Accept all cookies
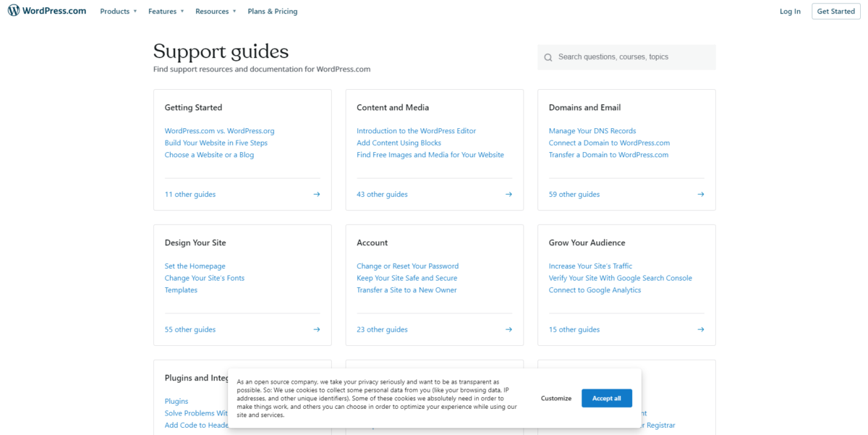The image size is (868, 435). [607, 398]
